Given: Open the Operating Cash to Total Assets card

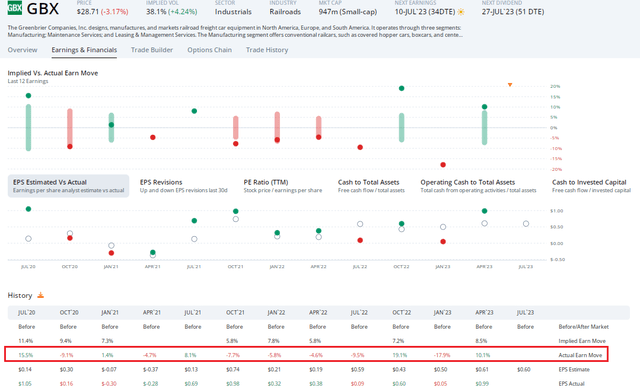Looking at the screenshot, I should tap(478, 186).
